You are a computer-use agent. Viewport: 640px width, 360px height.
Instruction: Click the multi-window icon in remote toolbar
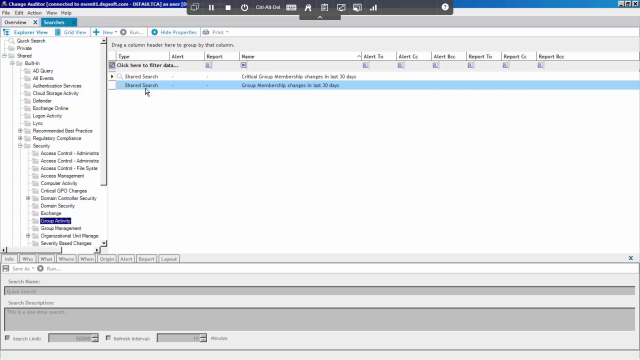click(x=195, y=7)
